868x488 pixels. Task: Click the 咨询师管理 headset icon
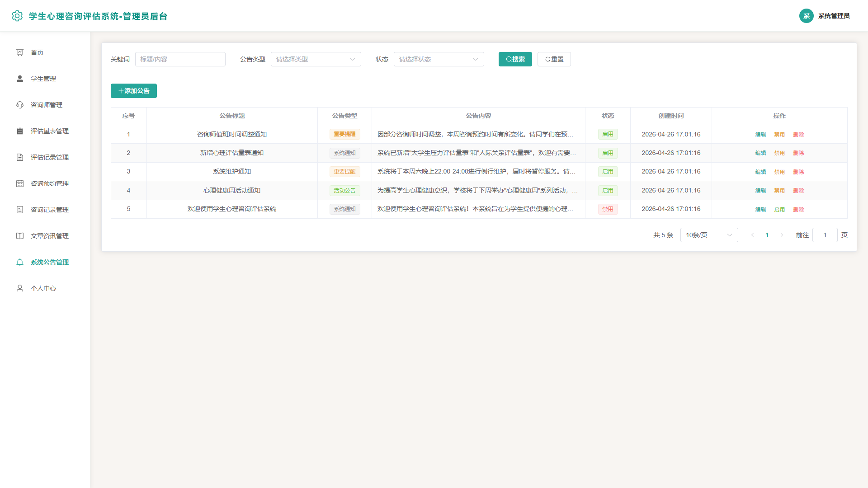pos(20,105)
